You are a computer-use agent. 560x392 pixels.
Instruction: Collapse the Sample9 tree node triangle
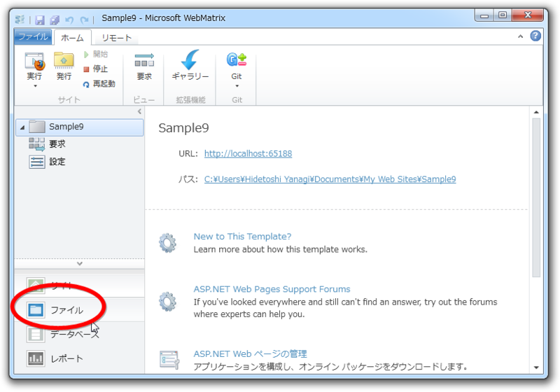pyautogui.click(x=22, y=127)
